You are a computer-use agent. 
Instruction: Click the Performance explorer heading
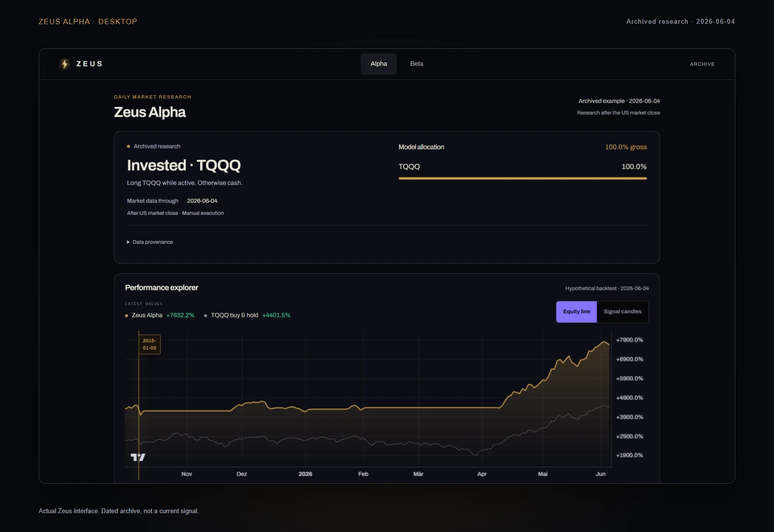pos(162,288)
